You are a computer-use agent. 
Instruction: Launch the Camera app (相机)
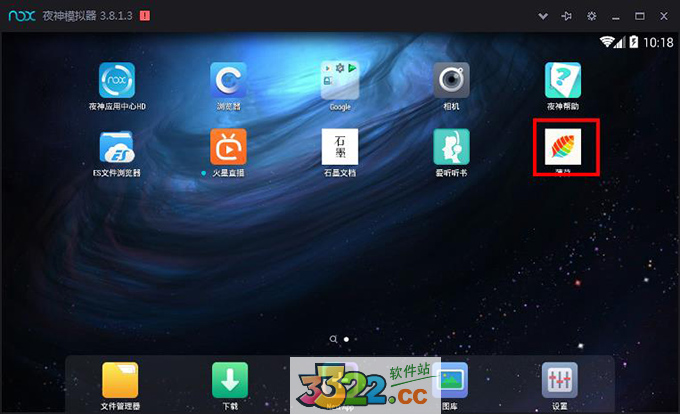pyautogui.click(x=451, y=80)
